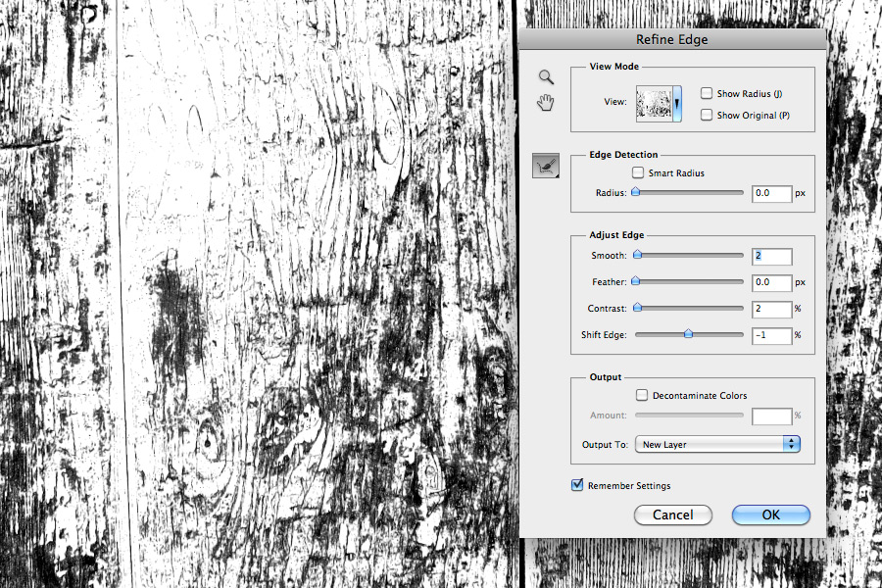Adjust the Radius slider handle
This screenshot has width=882, height=588.
637,192
